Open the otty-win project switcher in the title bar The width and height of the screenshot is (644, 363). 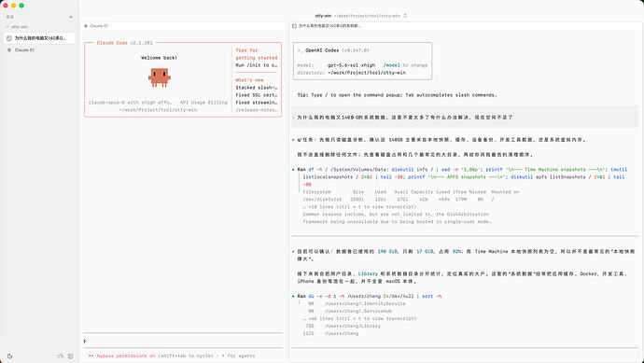pos(361,16)
